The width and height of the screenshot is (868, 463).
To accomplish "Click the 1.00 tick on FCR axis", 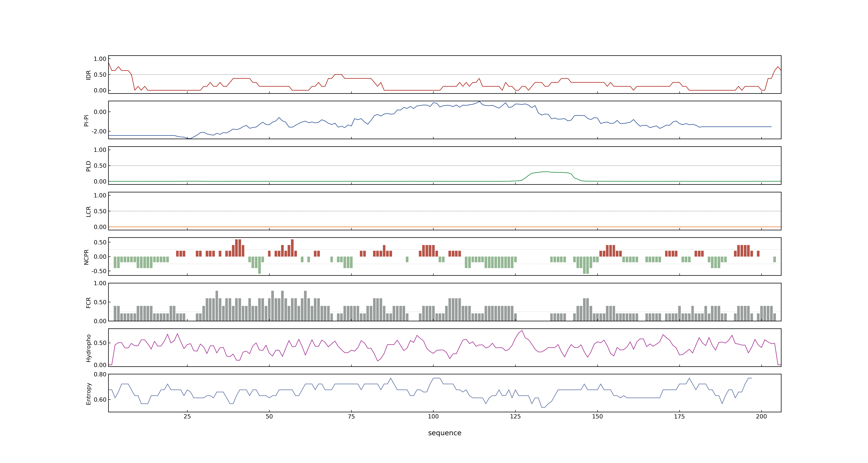I will point(100,283).
